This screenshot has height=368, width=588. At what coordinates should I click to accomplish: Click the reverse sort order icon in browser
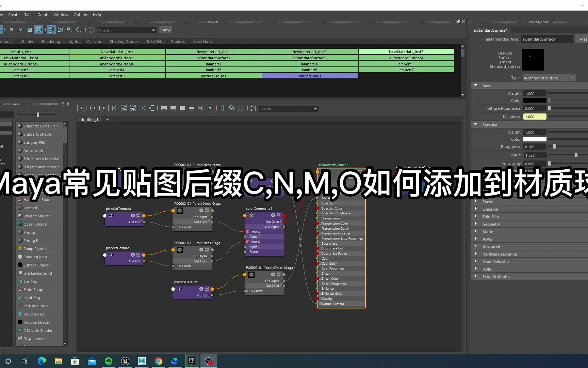[x=79, y=30]
